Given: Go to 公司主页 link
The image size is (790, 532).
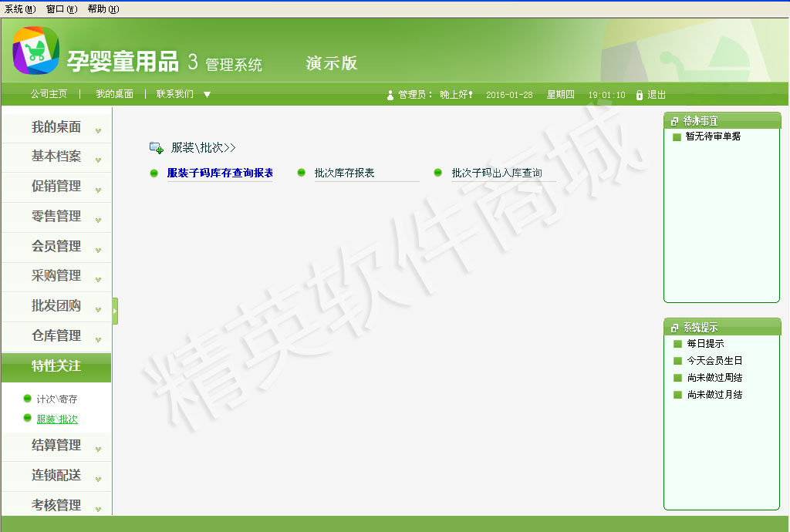Looking at the screenshot, I should [49, 94].
